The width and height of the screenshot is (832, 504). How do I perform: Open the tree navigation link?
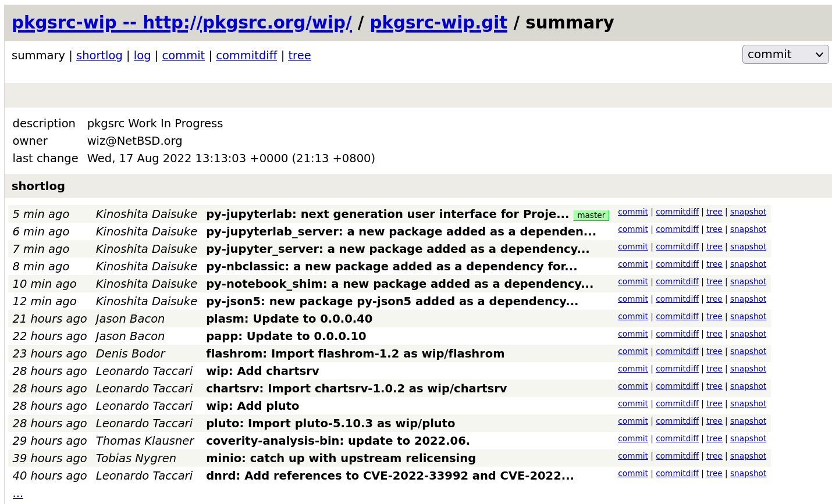(299, 55)
